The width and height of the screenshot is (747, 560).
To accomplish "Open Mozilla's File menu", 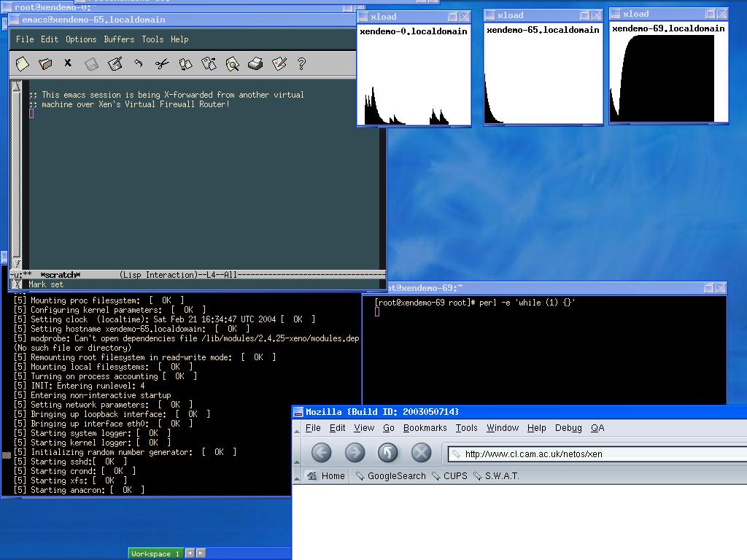I will [313, 427].
